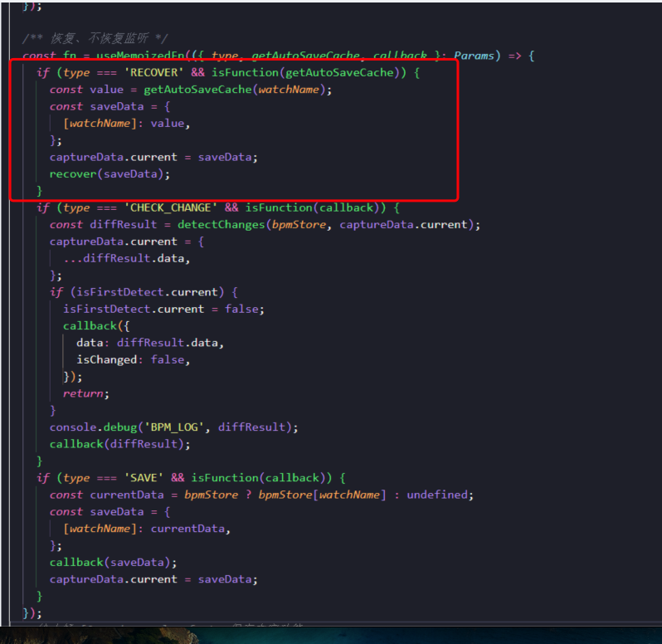Click getAutoSaveCache(watchName) call on value line
This screenshot has height=644, width=662.
(x=238, y=90)
